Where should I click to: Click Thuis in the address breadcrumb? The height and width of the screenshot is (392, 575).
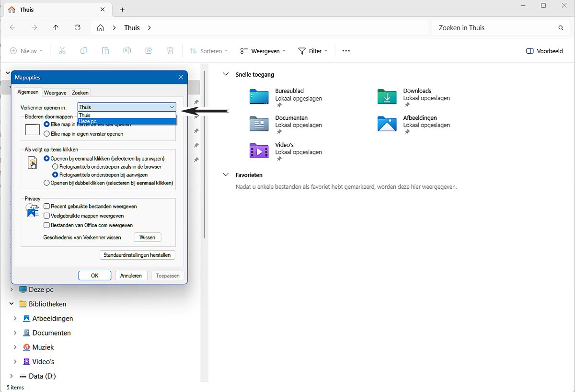(132, 28)
